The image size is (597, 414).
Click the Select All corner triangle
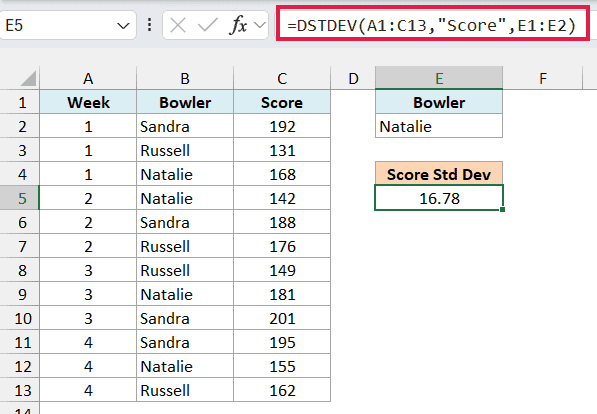click(x=28, y=78)
